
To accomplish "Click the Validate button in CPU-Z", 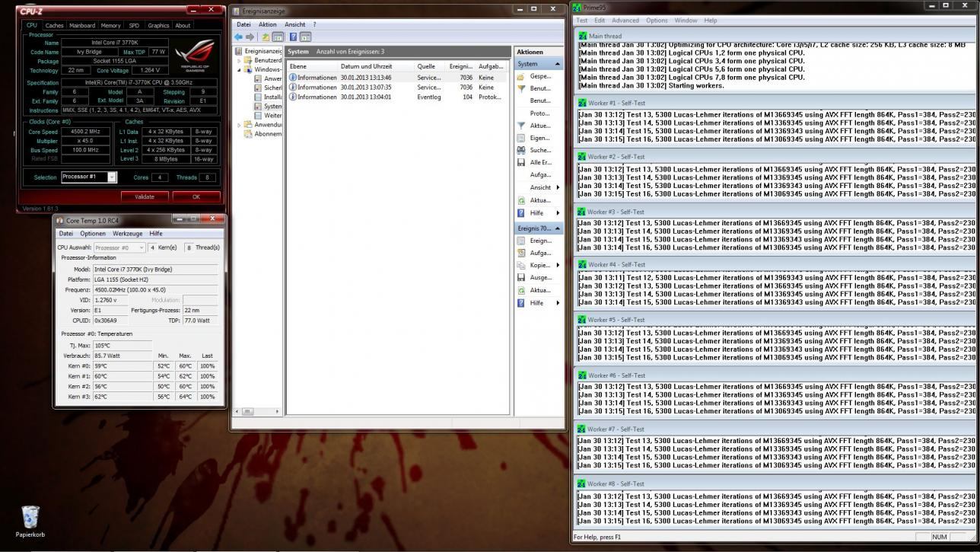I will (145, 196).
